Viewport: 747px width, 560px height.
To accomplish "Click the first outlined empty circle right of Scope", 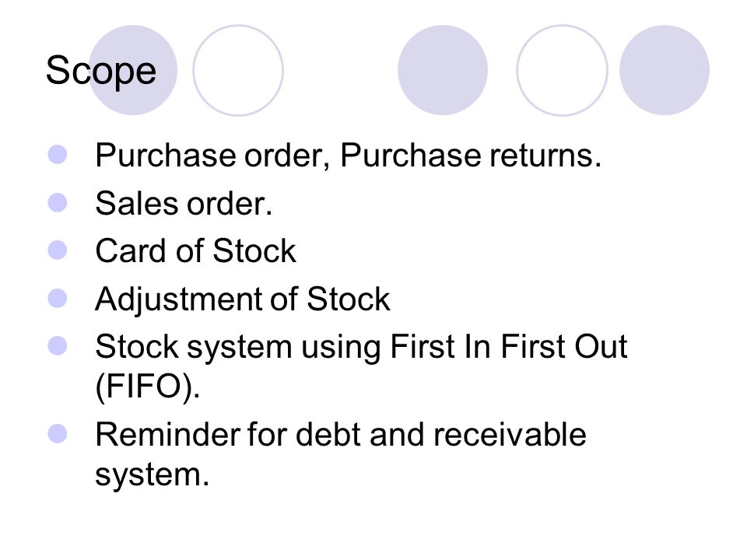I will pos(238,70).
